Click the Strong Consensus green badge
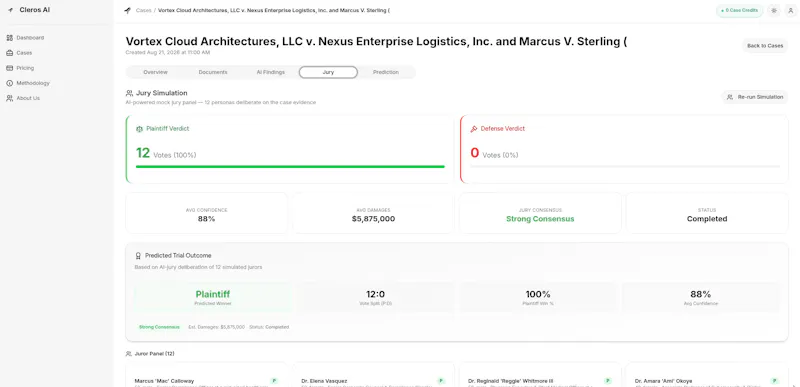This screenshot has width=800, height=387. coord(159,327)
